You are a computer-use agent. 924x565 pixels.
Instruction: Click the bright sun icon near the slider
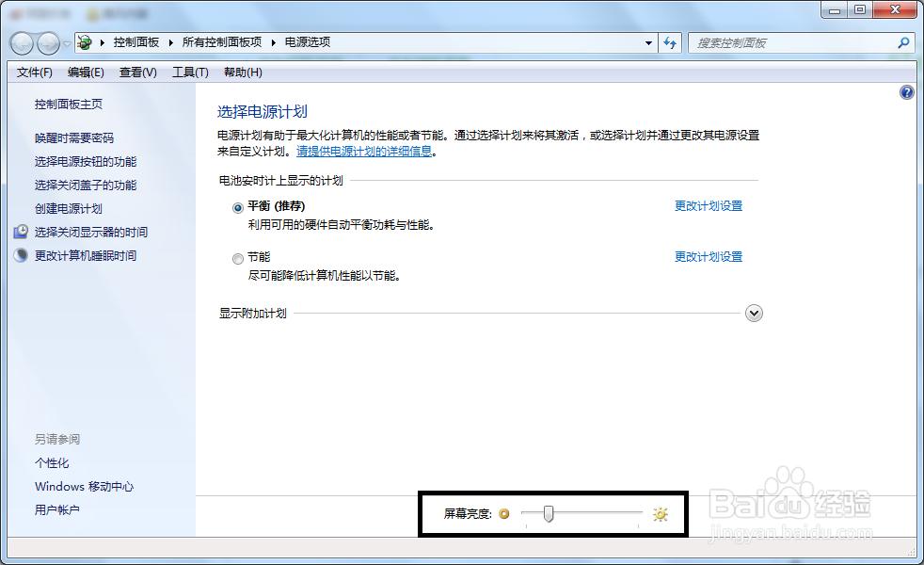pos(660,513)
